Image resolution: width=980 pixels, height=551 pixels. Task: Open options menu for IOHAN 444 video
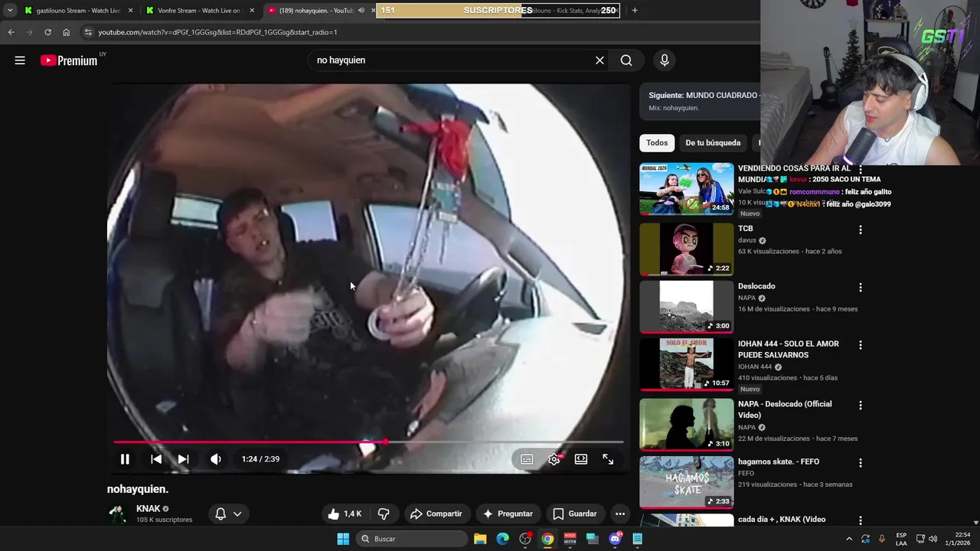861,345
